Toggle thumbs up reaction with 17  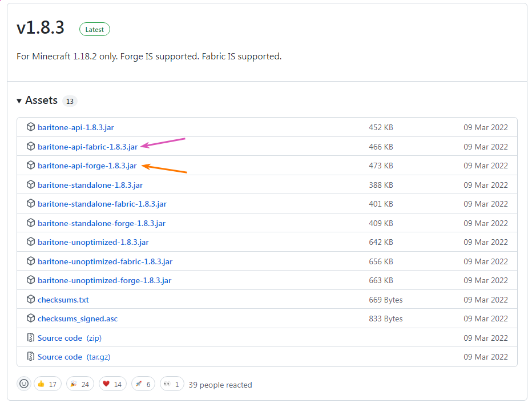[47, 384]
